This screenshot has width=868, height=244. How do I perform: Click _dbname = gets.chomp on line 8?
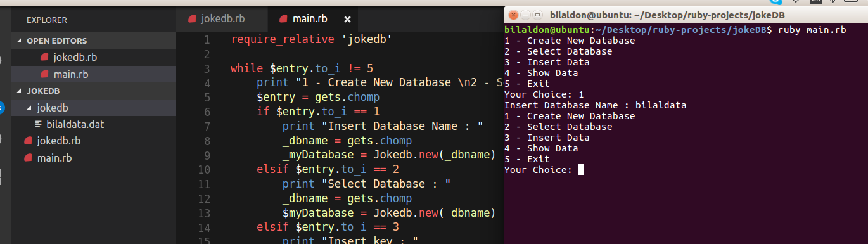347,141
